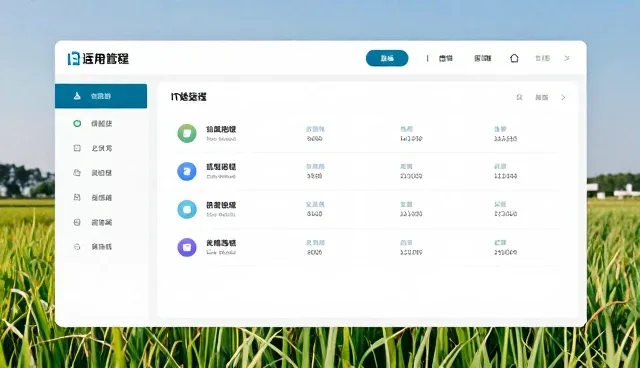The height and width of the screenshot is (368, 640).
Task: Click the white icon in the highlighted sidebar item
Action: (77, 96)
